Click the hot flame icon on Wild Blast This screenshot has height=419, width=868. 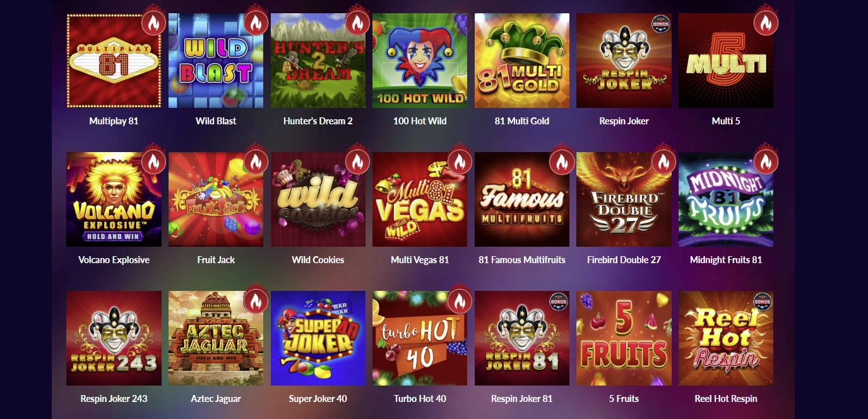pyautogui.click(x=256, y=23)
